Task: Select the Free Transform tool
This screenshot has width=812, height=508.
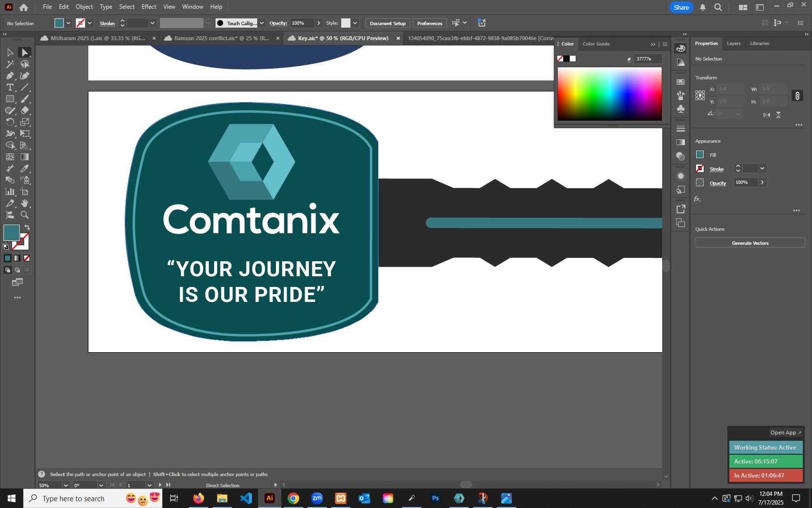Action: [x=25, y=134]
